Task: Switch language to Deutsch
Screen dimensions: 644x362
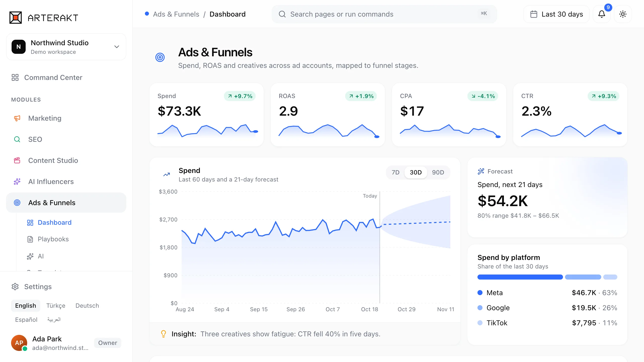Action: pyautogui.click(x=87, y=306)
